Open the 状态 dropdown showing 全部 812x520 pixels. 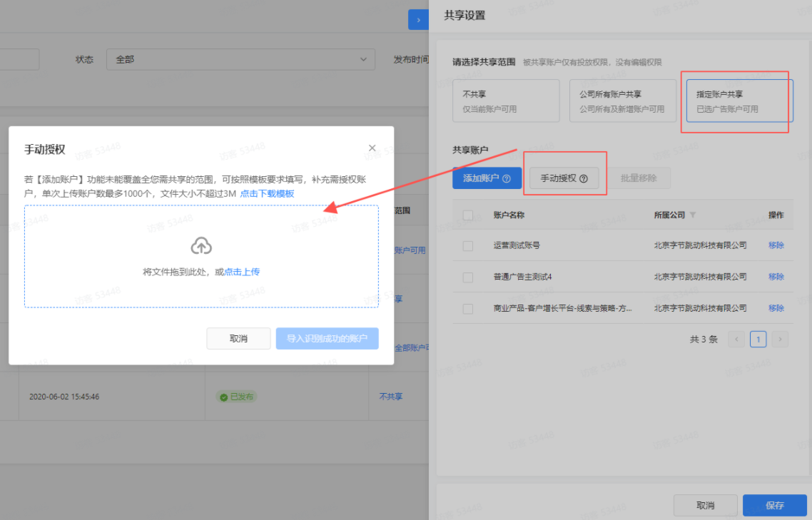(241, 59)
